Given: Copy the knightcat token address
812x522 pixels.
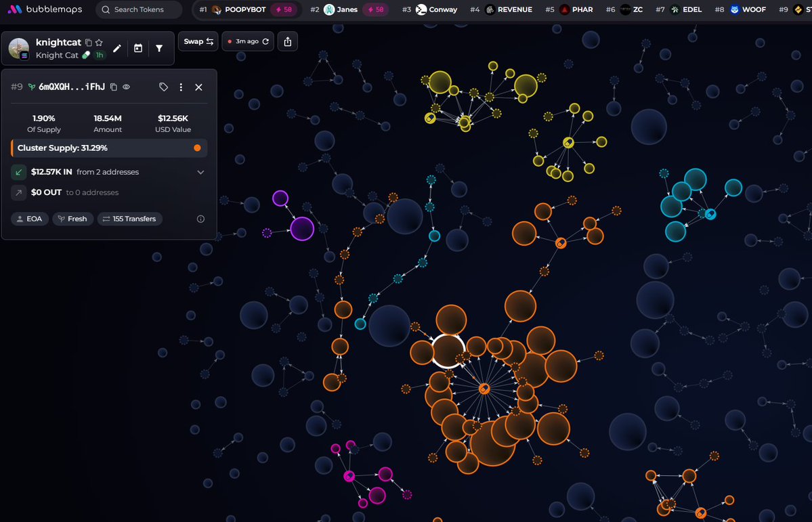Looking at the screenshot, I should coord(89,43).
